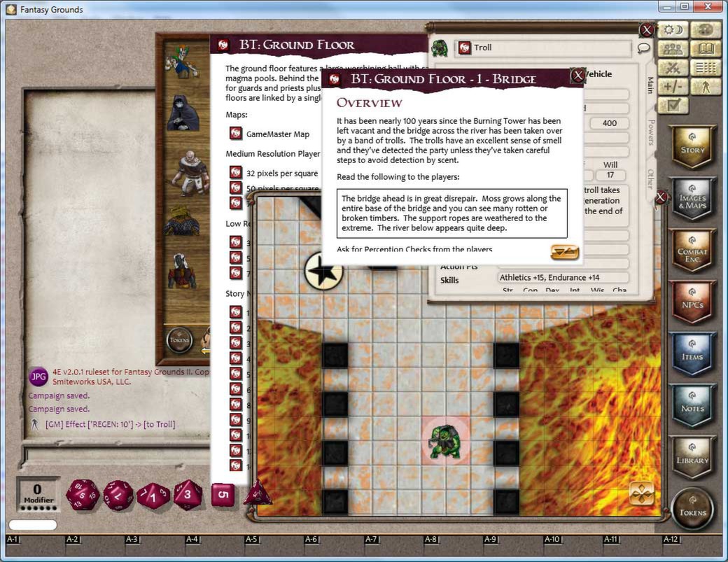
Task: Open the reference book icon
Action: (705, 48)
